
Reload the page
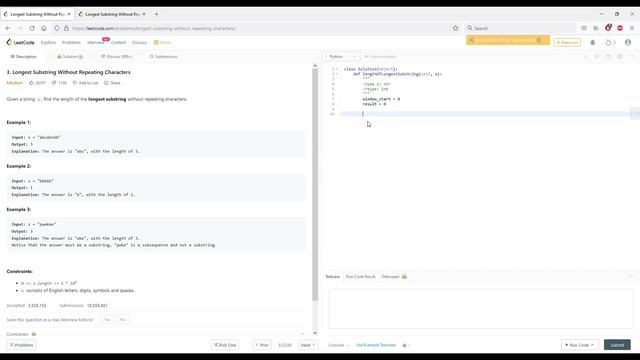coord(32,28)
